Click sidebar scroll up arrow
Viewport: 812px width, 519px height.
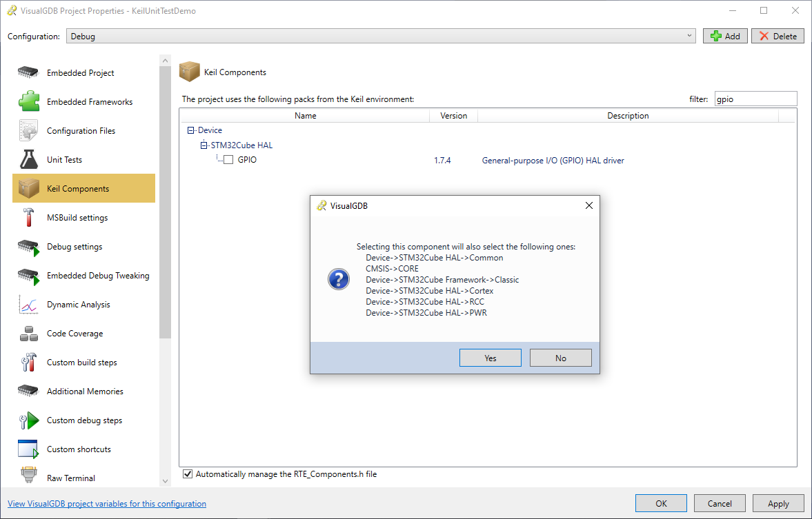(x=165, y=61)
